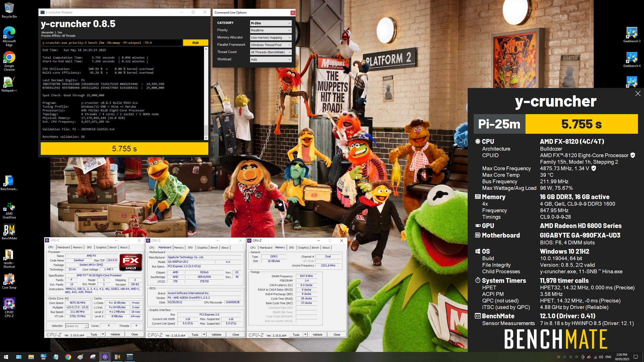Expand the Workload dropdown set to Auto

point(271,59)
